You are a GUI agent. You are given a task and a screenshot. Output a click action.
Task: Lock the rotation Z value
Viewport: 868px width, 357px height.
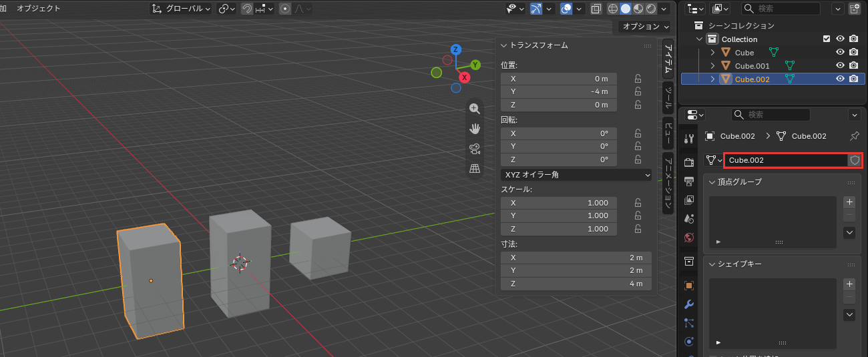(x=638, y=159)
